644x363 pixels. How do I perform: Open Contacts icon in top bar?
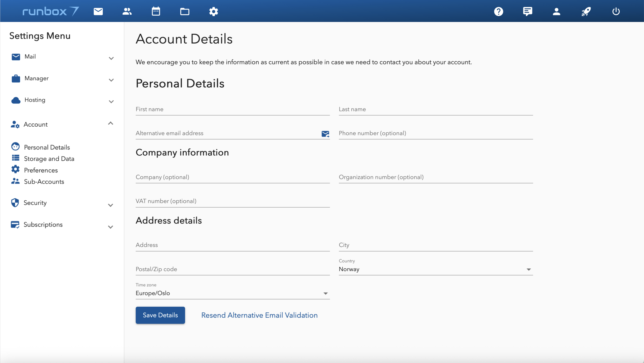point(127,11)
